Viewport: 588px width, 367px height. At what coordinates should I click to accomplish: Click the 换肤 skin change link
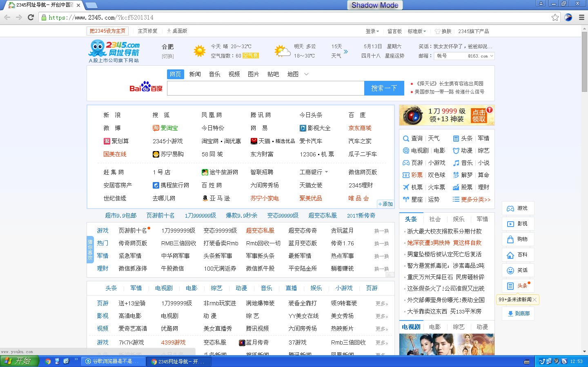coord(443,31)
